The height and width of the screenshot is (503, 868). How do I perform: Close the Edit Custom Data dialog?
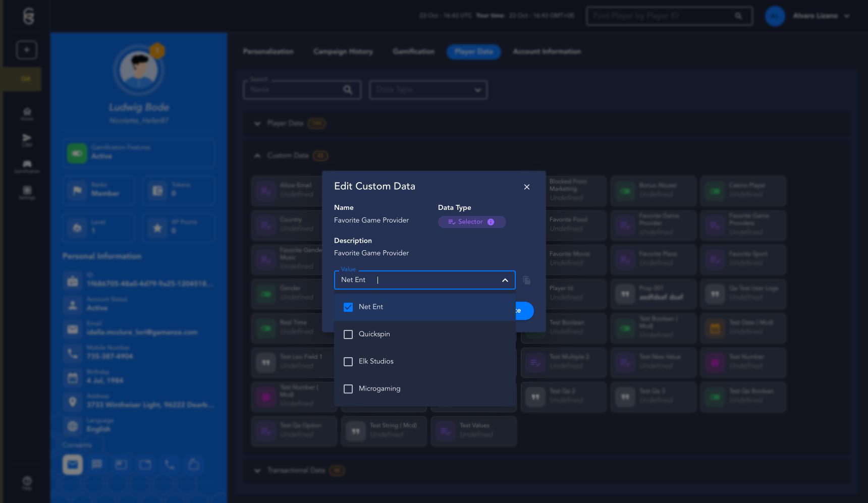(x=526, y=187)
